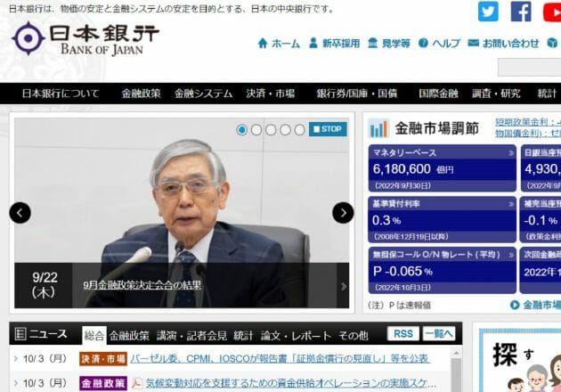Open 金融政策 in main navigation
561x392 pixels.
[141, 94]
